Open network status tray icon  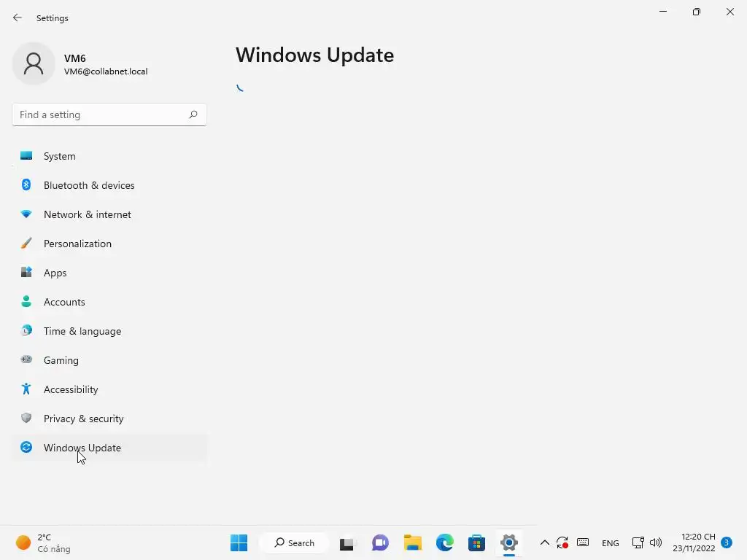point(638,542)
